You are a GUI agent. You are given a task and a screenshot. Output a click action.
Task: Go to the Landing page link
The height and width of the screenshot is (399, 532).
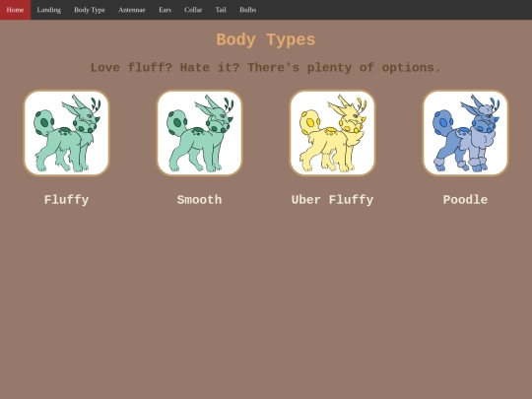[49, 10]
